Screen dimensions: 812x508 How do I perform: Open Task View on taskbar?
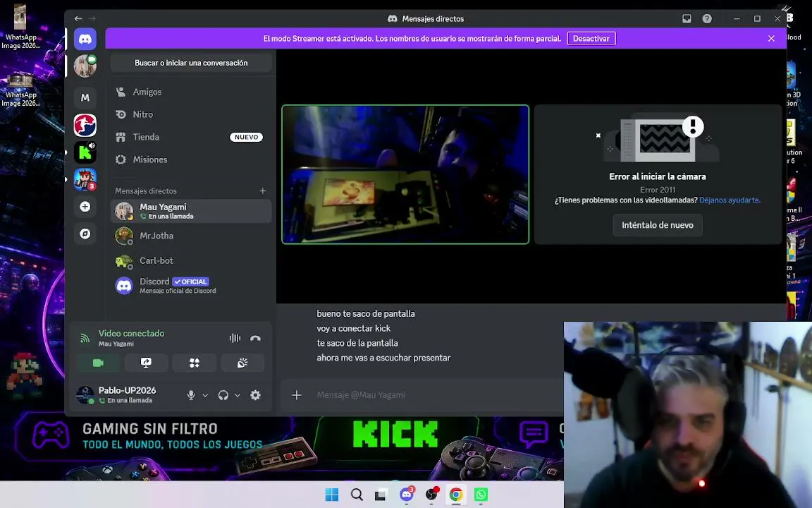[x=381, y=495]
